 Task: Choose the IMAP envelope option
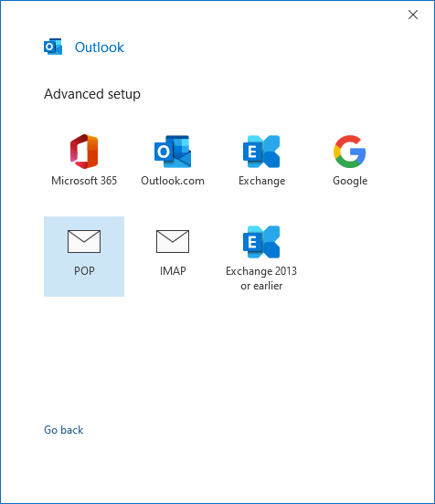(173, 257)
